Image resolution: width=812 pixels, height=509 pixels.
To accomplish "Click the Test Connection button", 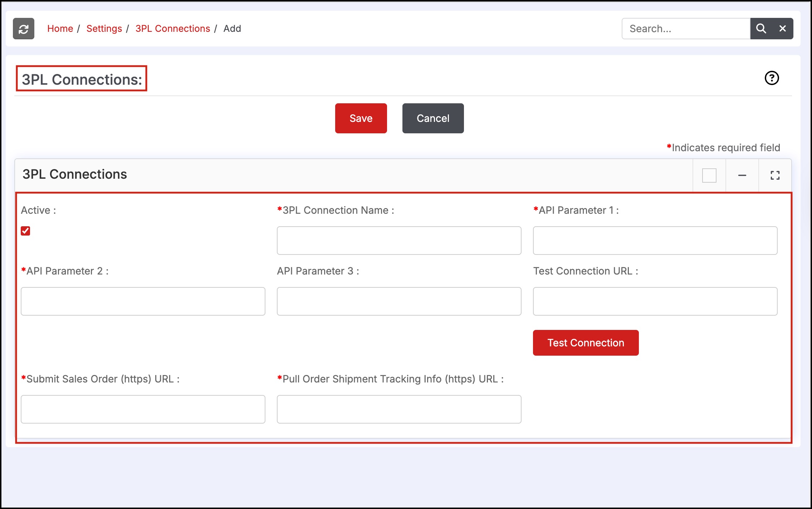I will [586, 343].
